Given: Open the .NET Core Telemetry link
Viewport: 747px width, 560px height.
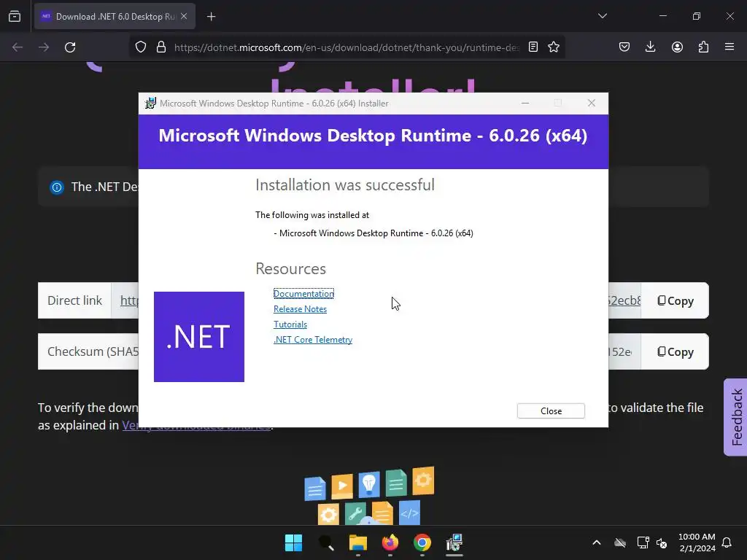Looking at the screenshot, I should pos(313,340).
